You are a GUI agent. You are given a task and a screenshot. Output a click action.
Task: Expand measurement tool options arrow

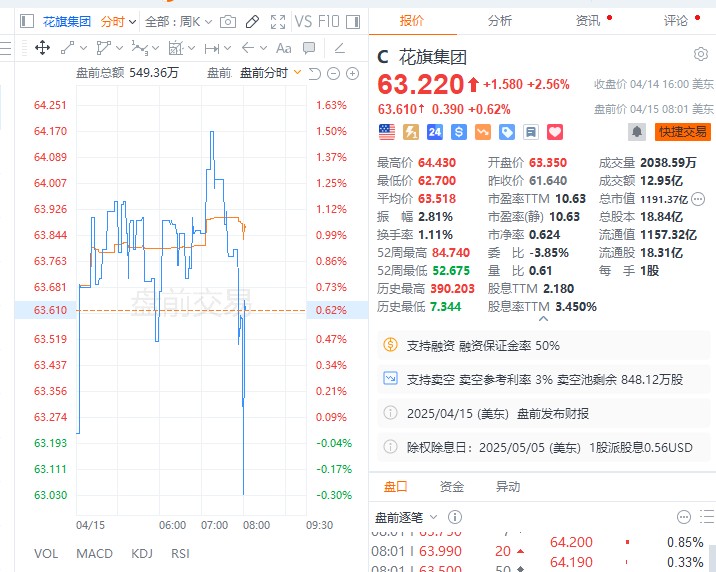(x=191, y=47)
